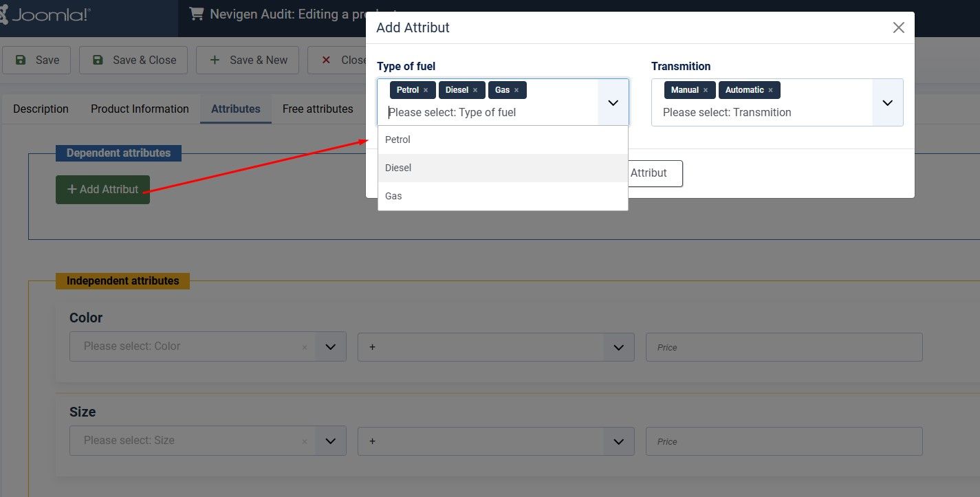Viewport: 980px width, 497px height.
Task: Click the green Add Attribut button
Action: tap(102, 190)
